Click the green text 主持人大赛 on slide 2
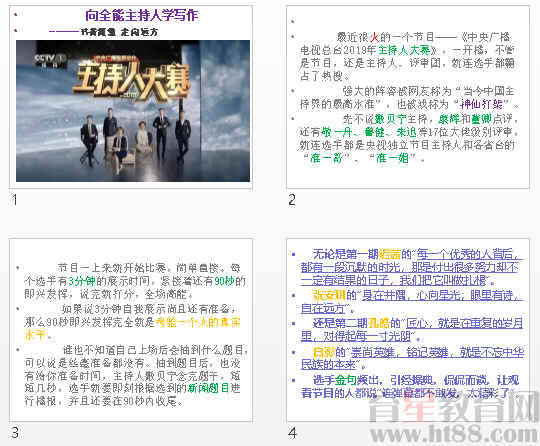Image resolution: width=540 pixels, height=446 pixels. pos(404,50)
